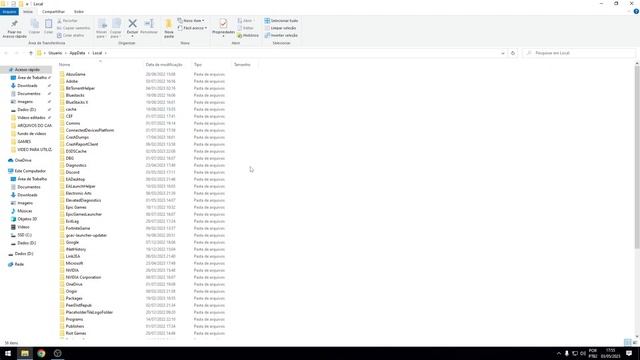Create a folder with Nova pasta
The width and height of the screenshot is (640, 360).
point(169,28)
